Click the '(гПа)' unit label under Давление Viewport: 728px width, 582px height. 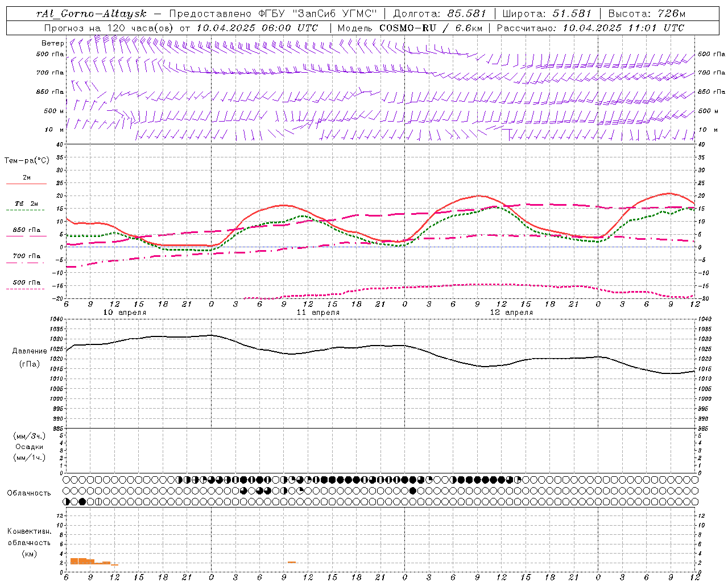(x=30, y=364)
